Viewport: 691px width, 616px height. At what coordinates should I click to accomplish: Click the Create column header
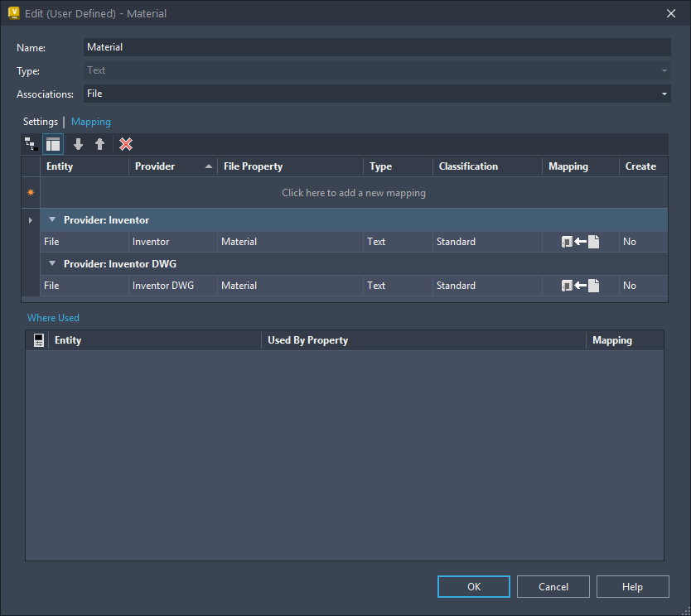coord(644,166)
